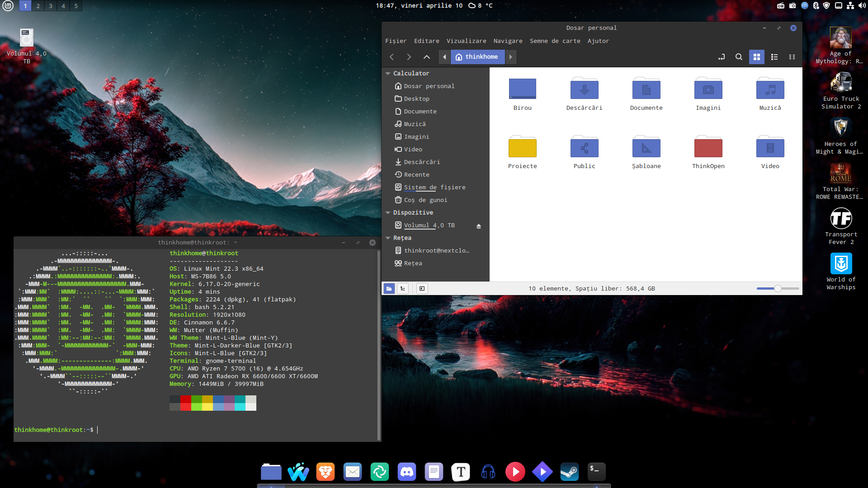Adjust the zoom slider in the status bar

click(x=777, y=288)
